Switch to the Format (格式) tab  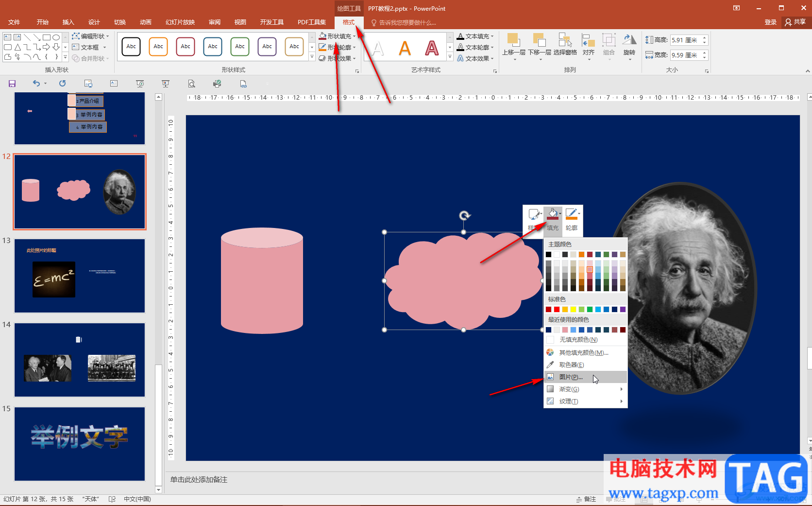349,22
